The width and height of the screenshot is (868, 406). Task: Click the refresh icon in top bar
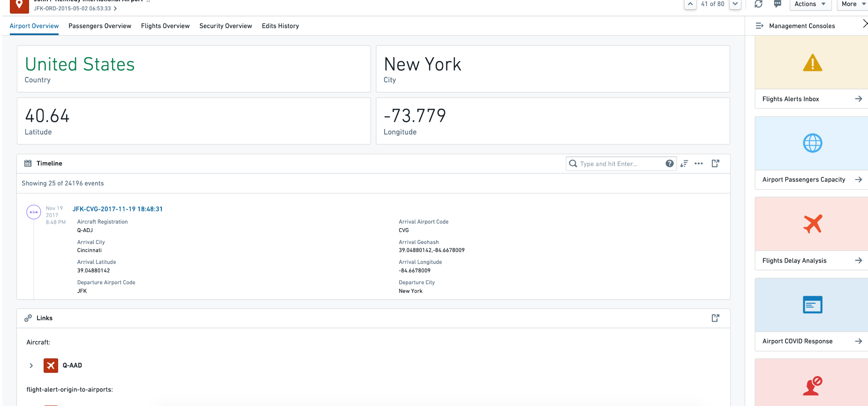(x=758, y=4)
